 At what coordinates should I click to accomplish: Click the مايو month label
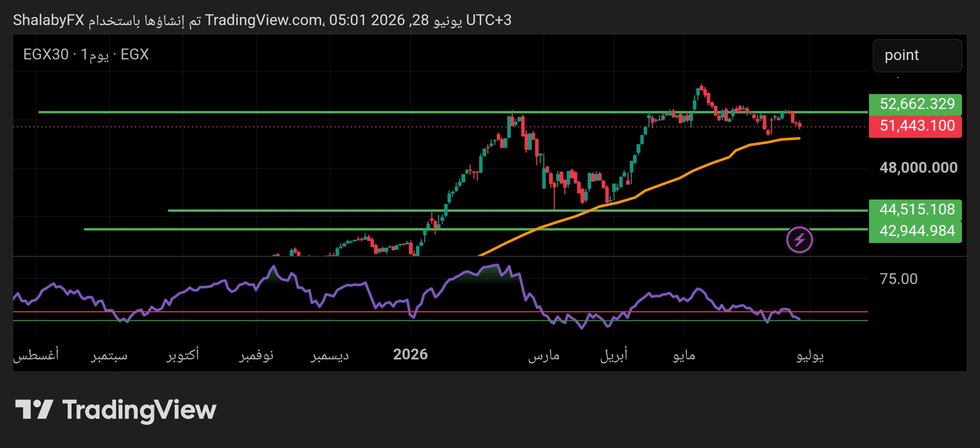[x=684, y=355]
